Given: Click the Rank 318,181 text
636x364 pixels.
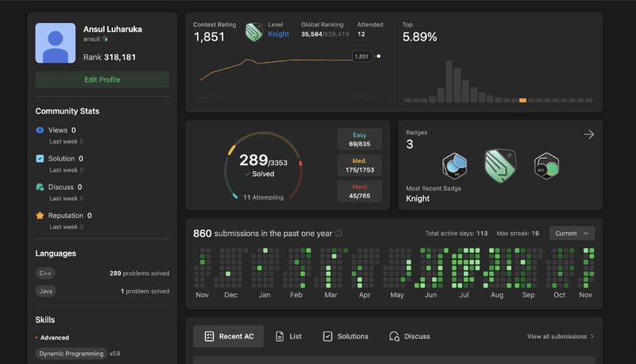Looking at the screenshot, I should tap(110, 57).
